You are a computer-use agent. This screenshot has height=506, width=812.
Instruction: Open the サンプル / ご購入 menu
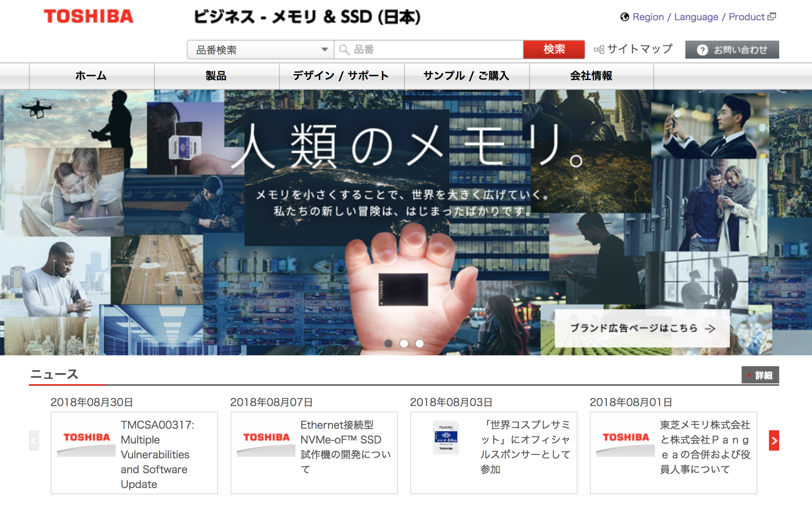pos(466,76)
